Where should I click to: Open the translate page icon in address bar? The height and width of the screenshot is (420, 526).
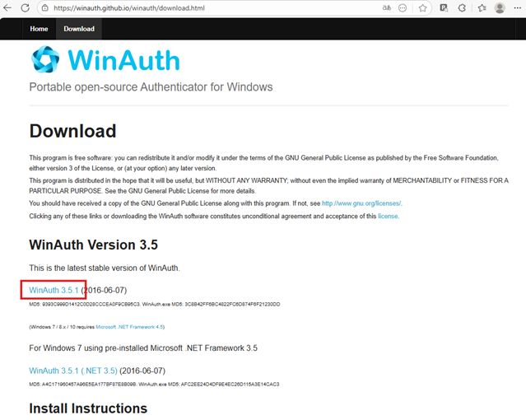tap(384, 8)
